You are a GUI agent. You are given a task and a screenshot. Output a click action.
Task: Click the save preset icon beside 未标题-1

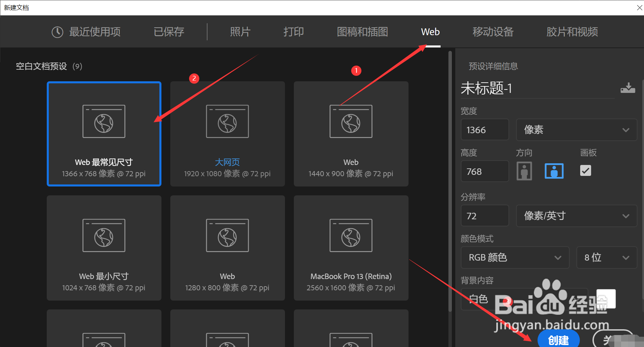click(x=628, y=88)
